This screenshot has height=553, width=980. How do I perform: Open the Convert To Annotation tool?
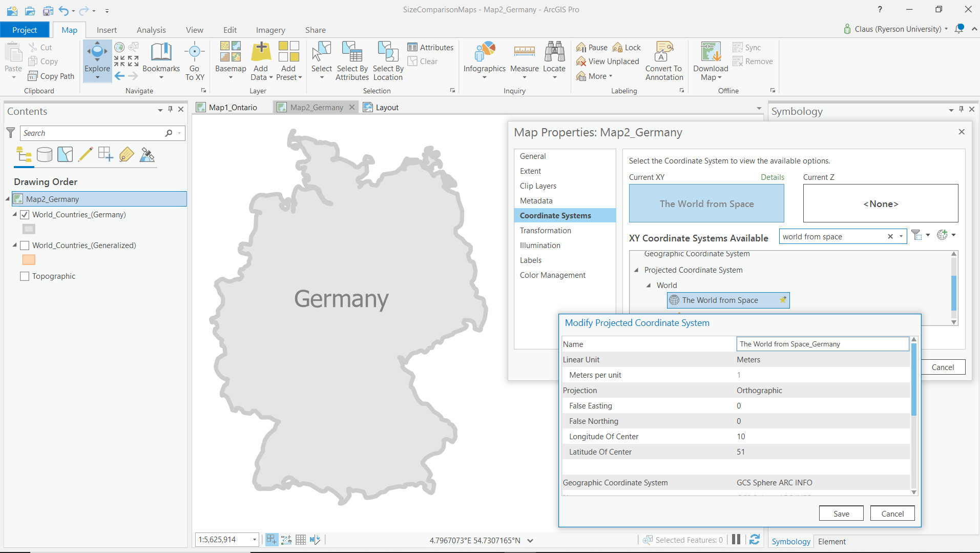coord(663,60)
